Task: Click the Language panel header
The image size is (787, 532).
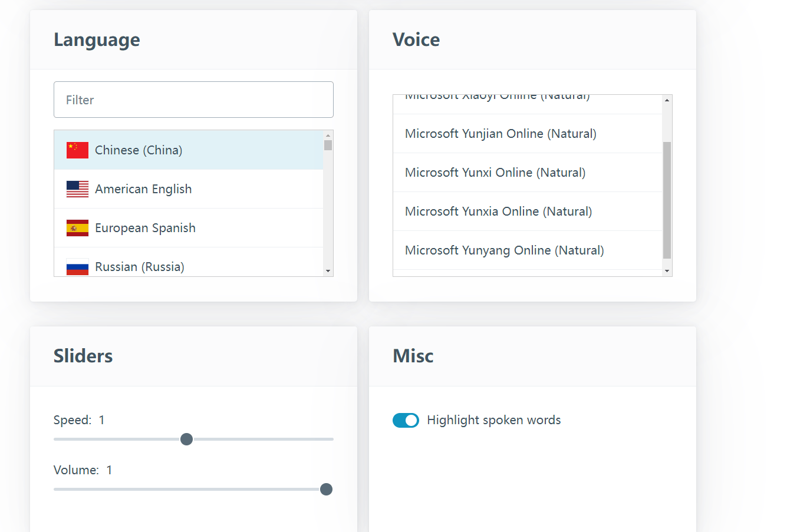Action: (x=97, y=39)
